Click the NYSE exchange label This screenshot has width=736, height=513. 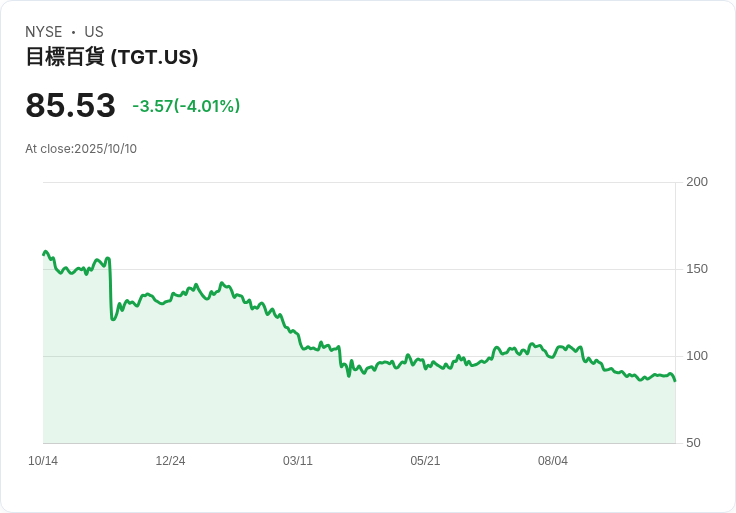[x=44, y=32]
